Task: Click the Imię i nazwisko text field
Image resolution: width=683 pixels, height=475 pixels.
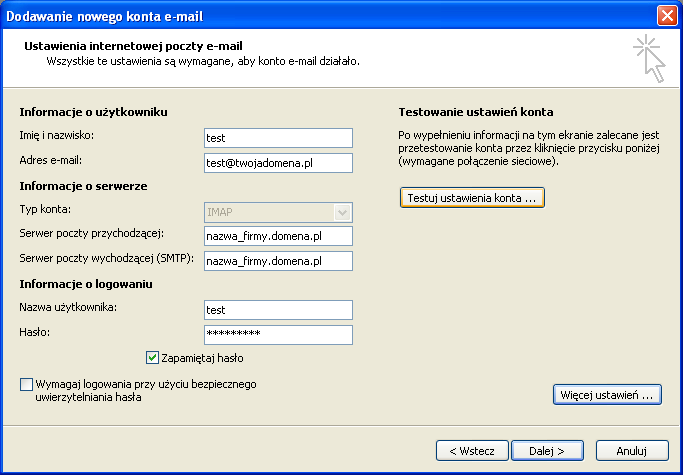Action: (278, 138)
